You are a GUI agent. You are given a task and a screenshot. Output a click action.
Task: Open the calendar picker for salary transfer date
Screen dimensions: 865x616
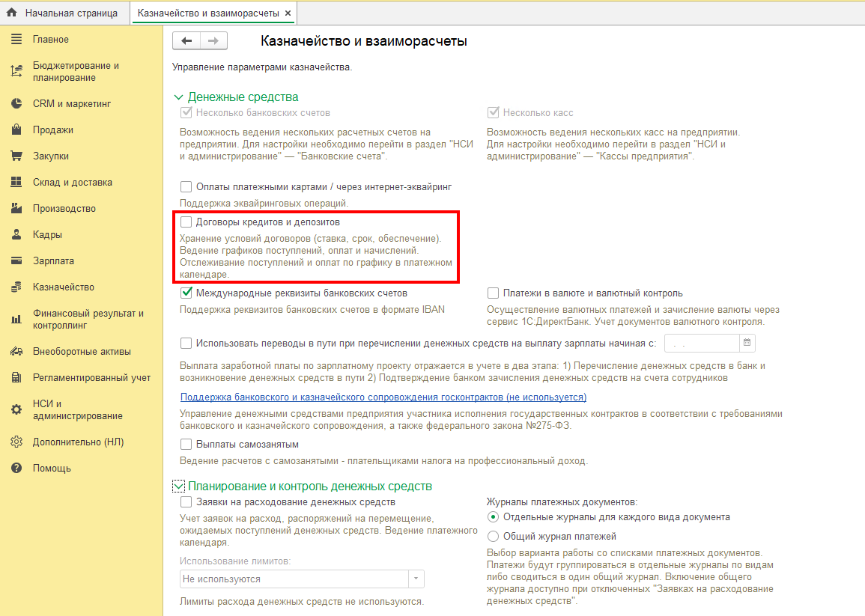point(747,343)
